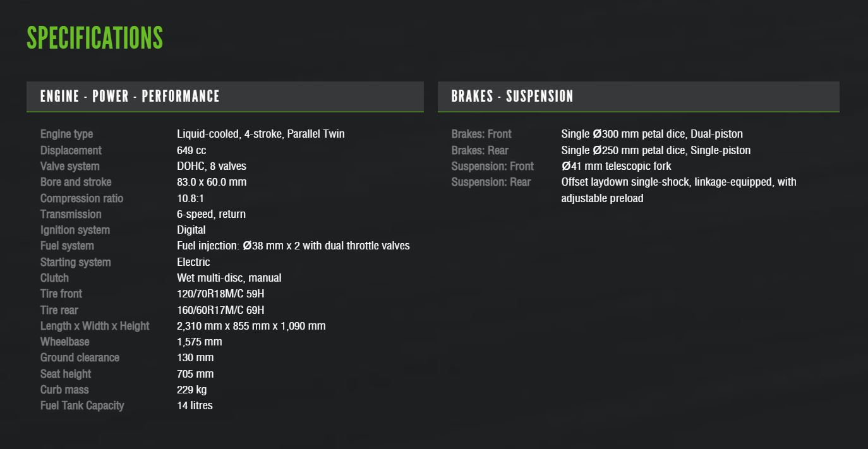Click the 160/60R17M/C 69H tire value
Viewport: 868px width, 449px height.
(220, 310)
